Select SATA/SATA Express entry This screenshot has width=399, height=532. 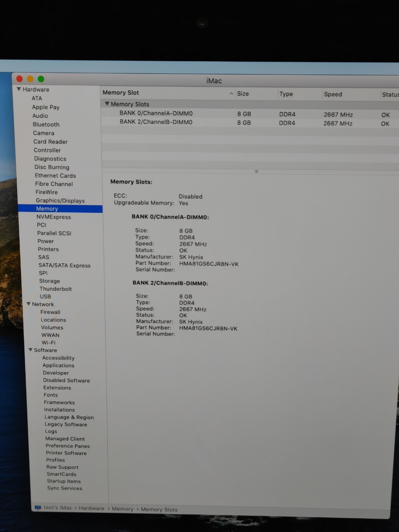(x=65, y=266)
